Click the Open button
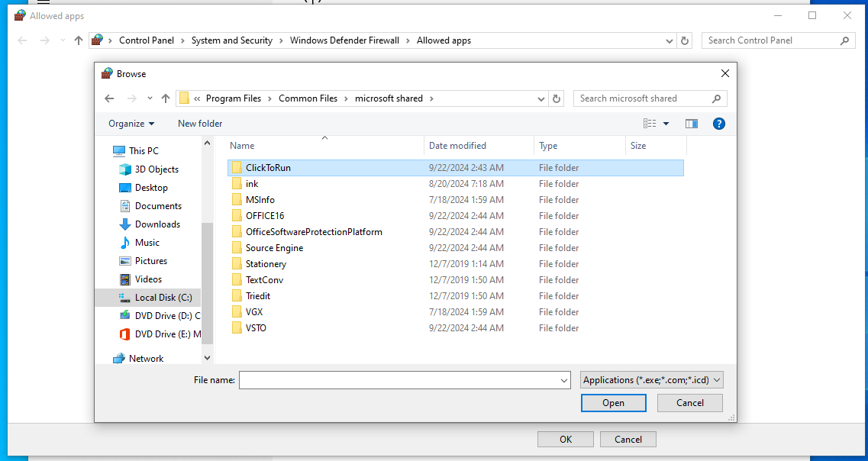This screenshot has height=461, width=868. (x=613, y=403)
